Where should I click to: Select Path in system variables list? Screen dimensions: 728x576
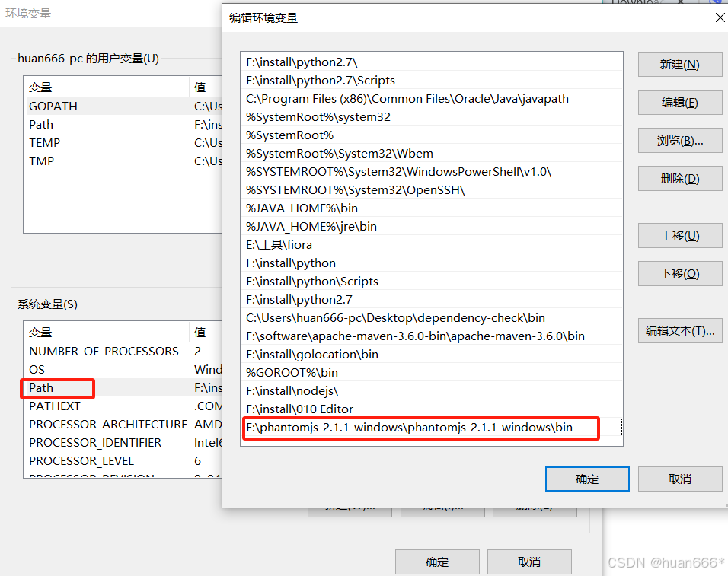(123, 388)
